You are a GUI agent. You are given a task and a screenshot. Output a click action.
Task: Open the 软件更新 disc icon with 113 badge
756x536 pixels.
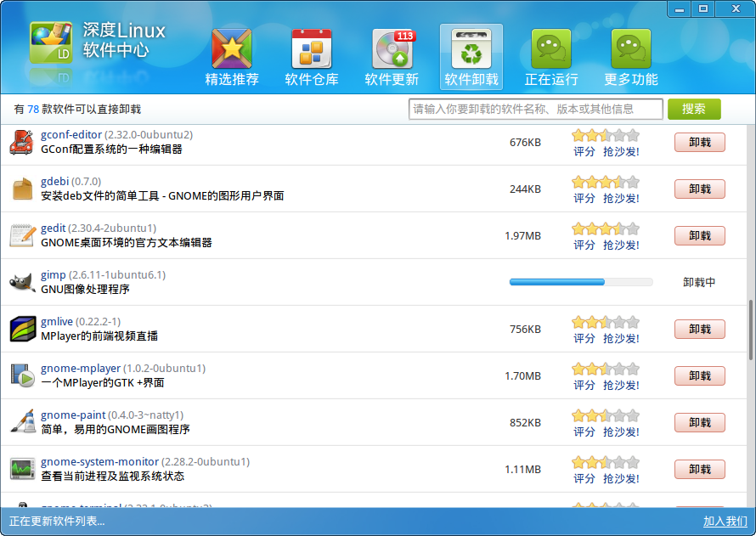click(393, 48)
